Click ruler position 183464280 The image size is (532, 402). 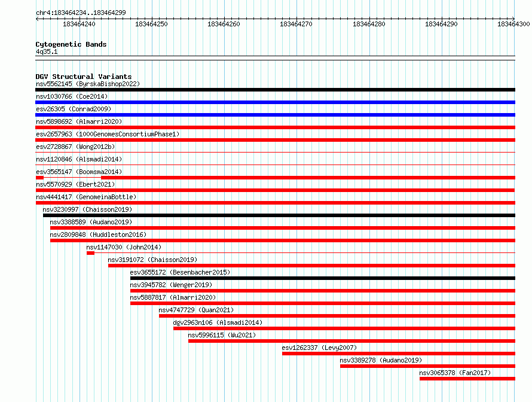point(369,24)
